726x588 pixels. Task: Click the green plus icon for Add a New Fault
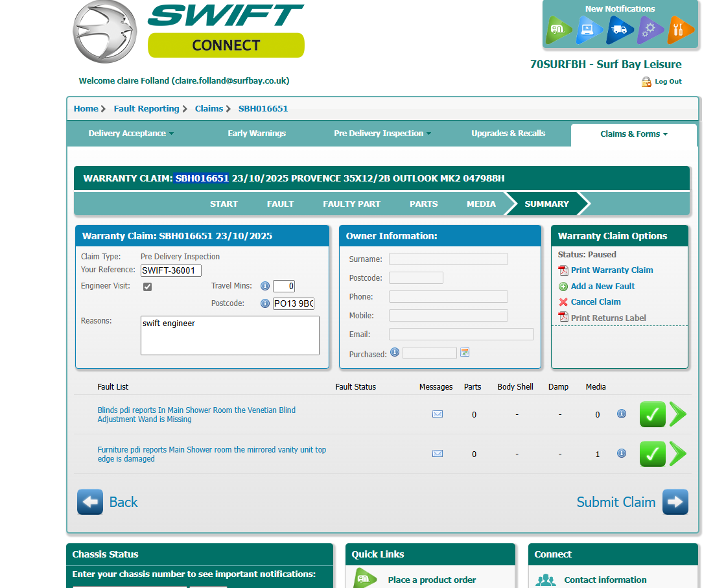pyautogui.click(x=563, y=287)
